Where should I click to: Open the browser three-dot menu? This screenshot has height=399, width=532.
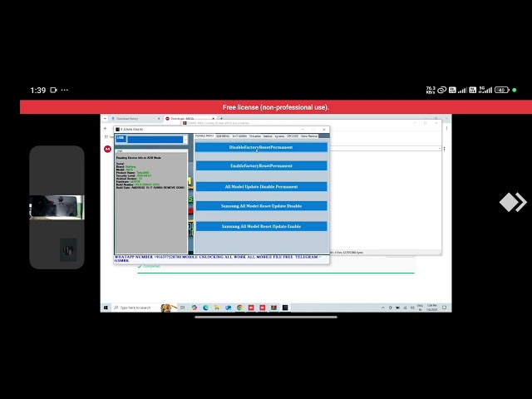coord(446,129)
